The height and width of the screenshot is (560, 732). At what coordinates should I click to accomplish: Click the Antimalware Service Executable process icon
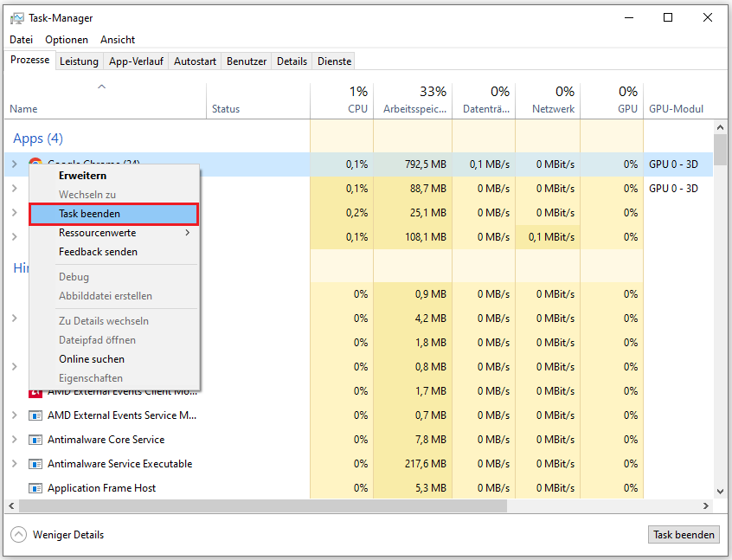35,464
